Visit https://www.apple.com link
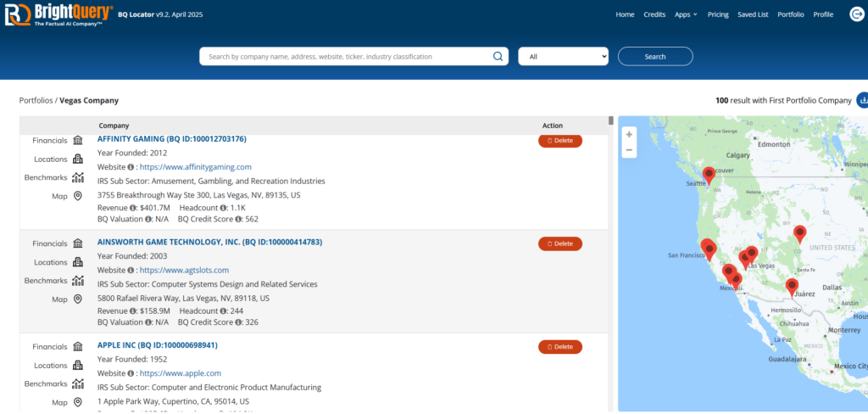Screen dimensions: 868x414 click(181, 373)
